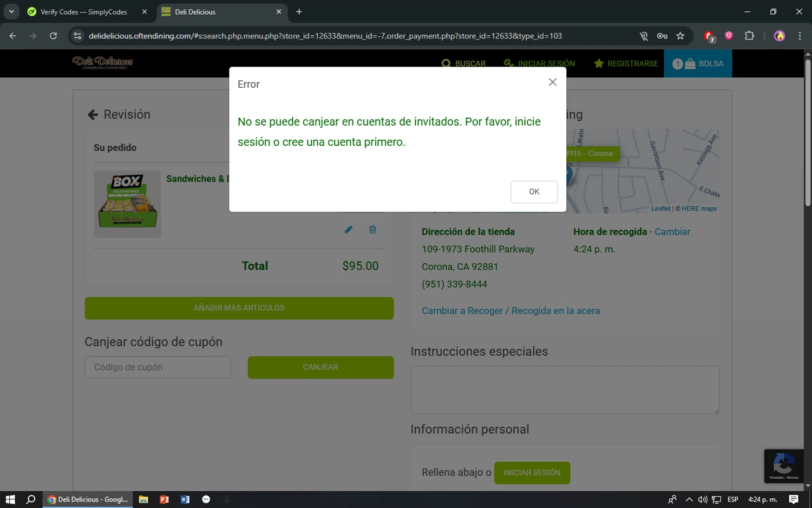
Task: Open a new browser tab
Action: (299, 12)
